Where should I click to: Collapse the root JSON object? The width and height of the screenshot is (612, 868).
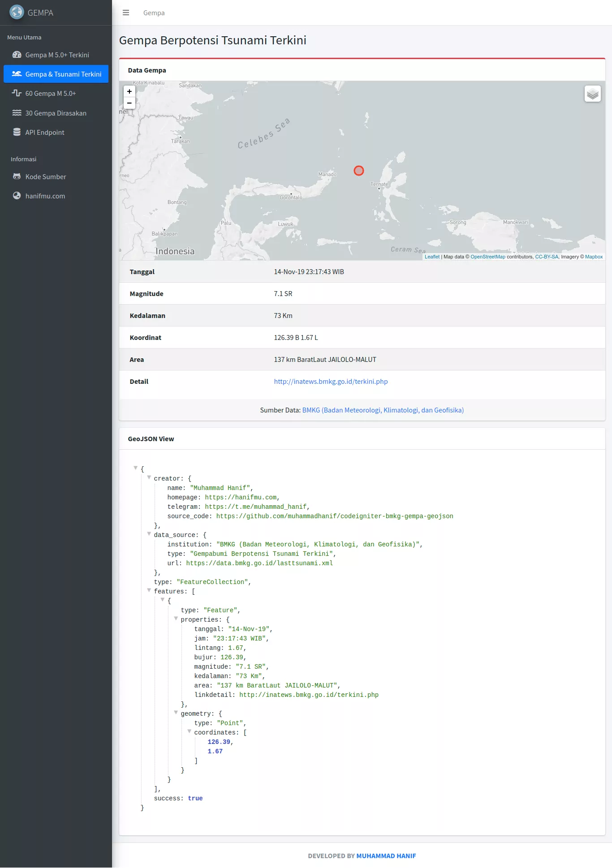click(135, 468)
